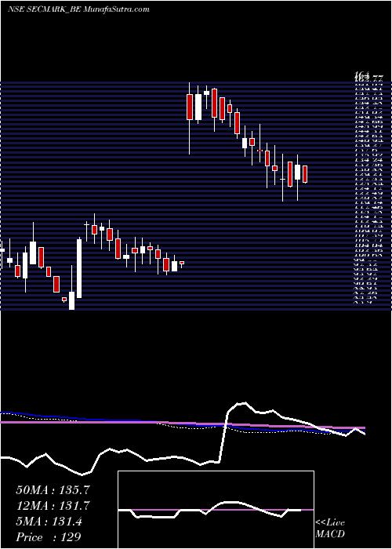This screenshot has width=392, height=549.
Task: Click the <<Live MACD label
Action: 330,529
